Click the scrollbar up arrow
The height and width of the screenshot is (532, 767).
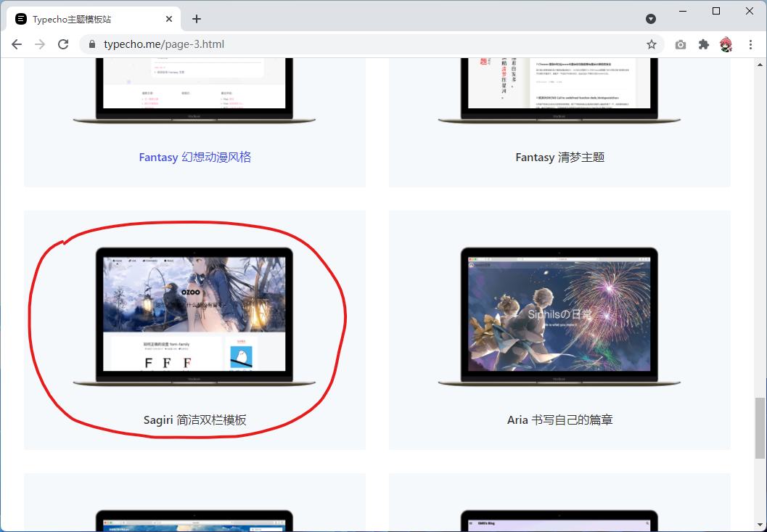tap(760, 64)
